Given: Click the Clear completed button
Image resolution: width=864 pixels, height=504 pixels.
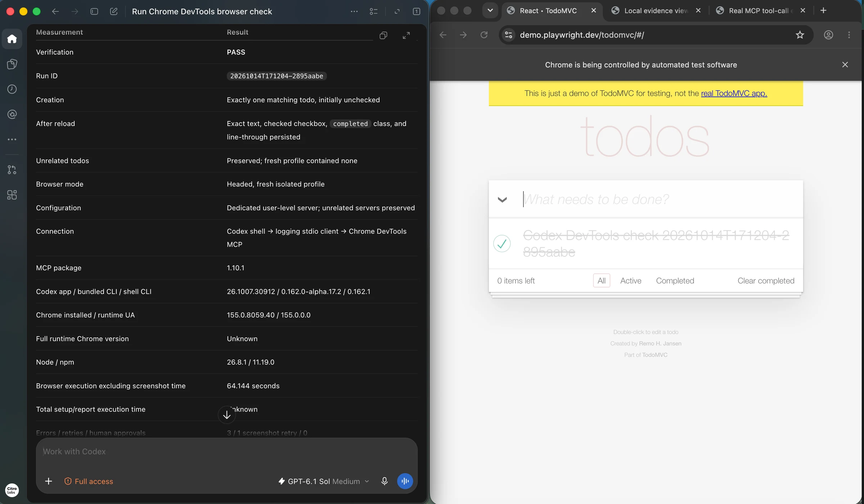Looking at the screenshot, I should (x=766, y=281).
